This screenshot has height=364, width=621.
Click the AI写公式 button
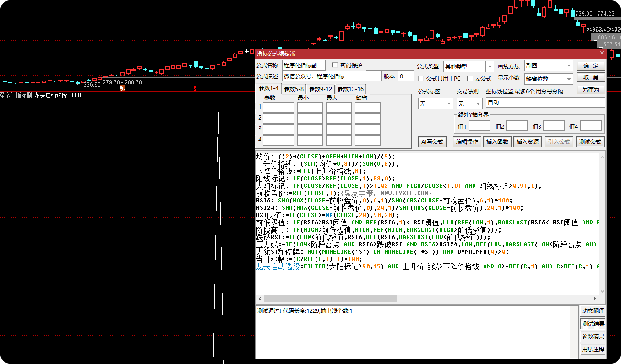click(x=432, y=142)
